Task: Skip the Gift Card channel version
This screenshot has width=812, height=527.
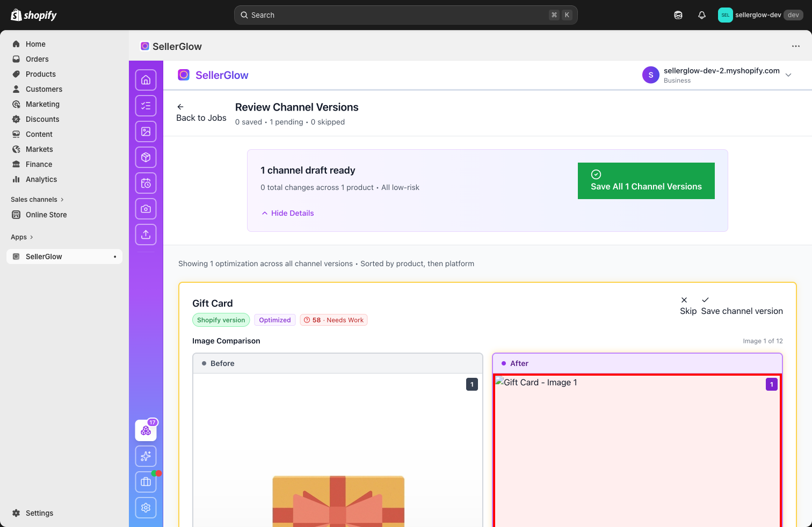Action: [688, 305]
